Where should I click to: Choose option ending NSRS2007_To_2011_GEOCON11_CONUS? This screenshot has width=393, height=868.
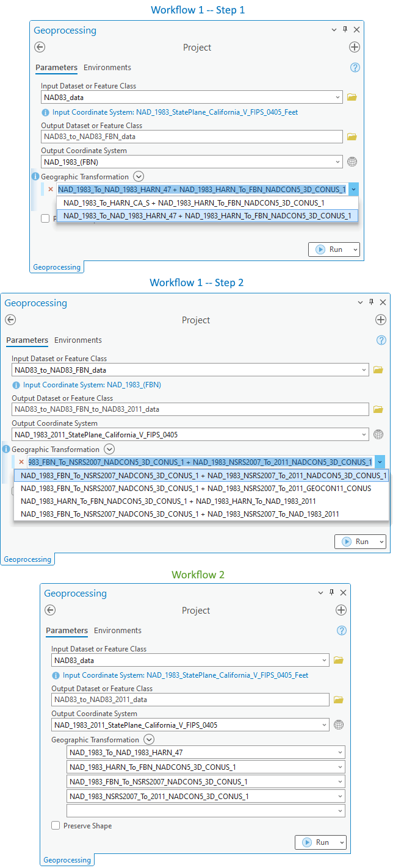point(201,489)
